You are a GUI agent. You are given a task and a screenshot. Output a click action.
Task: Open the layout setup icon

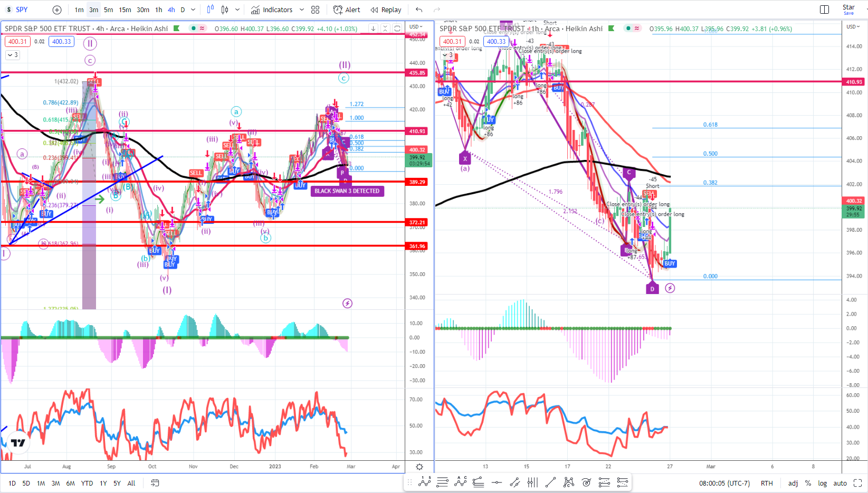[824, 10]
